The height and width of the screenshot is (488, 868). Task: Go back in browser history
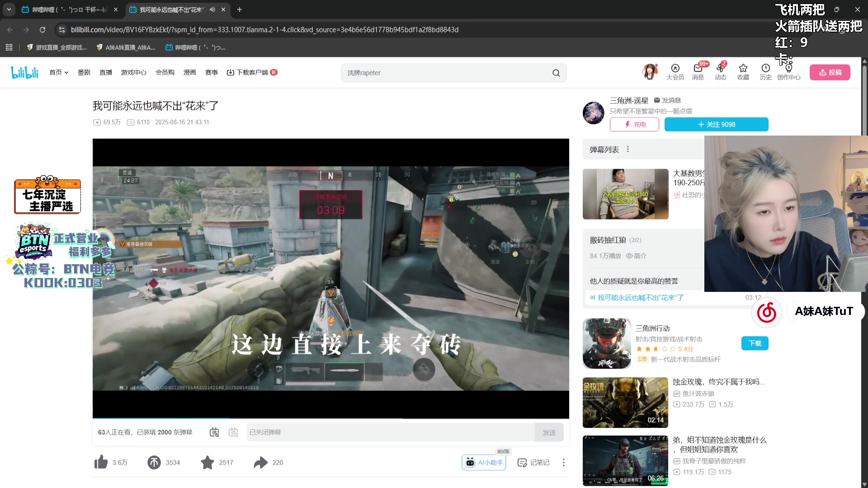[10, 30]
